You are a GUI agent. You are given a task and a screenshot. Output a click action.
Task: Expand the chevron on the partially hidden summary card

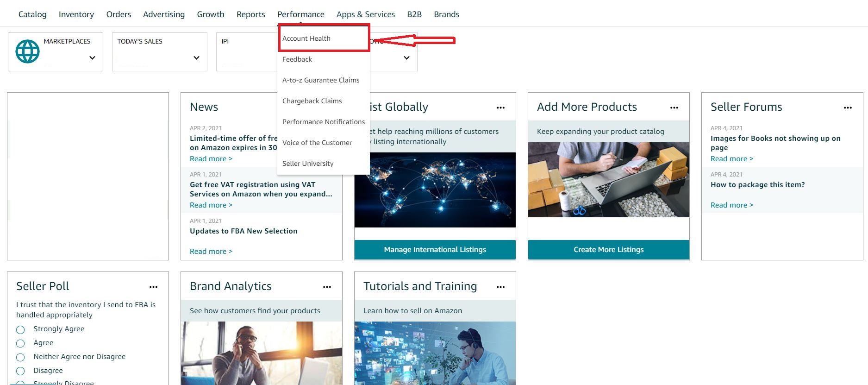(406, 58)
